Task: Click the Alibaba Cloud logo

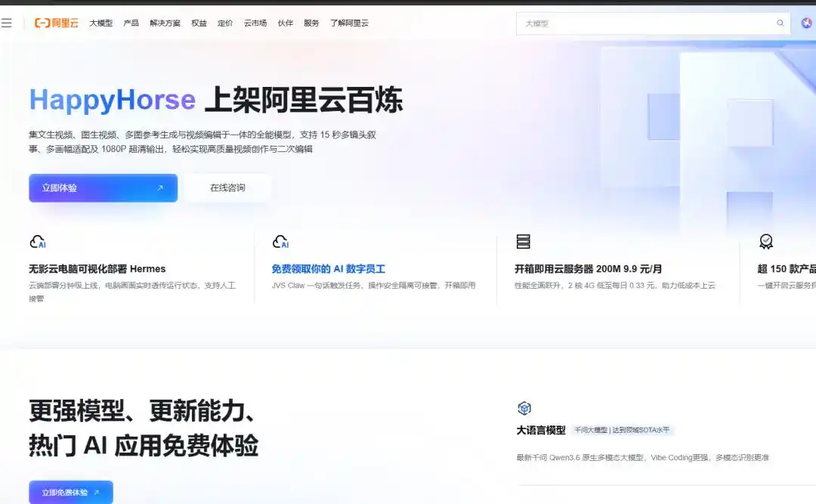Action: coord(56,23)
